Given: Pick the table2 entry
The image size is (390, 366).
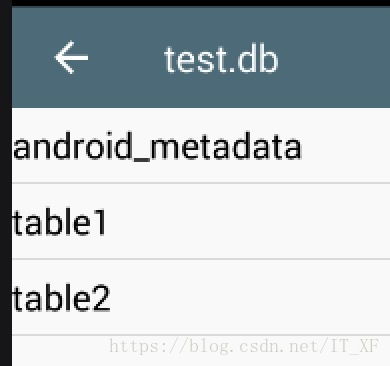Looking at the screenshot, I should pos(201,297).
